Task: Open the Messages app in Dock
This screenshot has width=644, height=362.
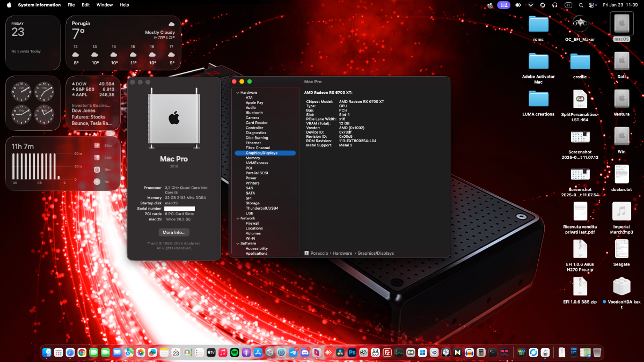Action: pyautogui.click(x=93, y=353)
